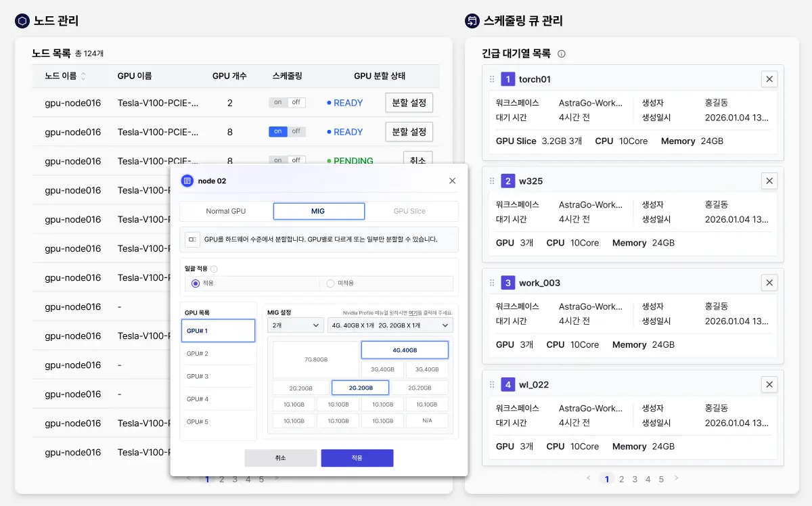Click the 노드 관리 hexagon header icon
This screenshot has height=506, width=812.
(x=22, y=21)
